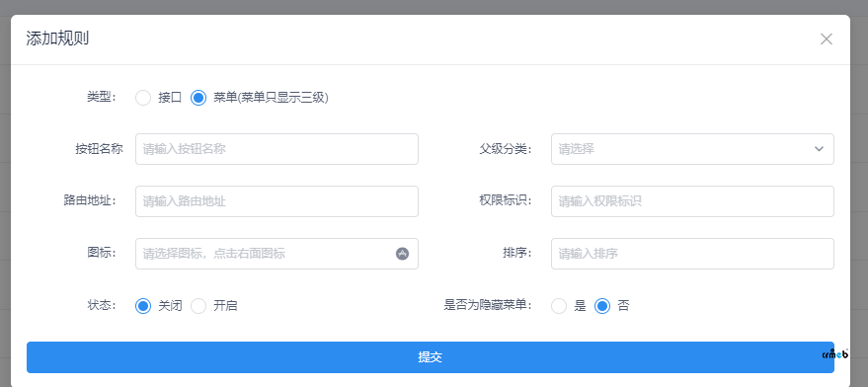Viewport: 868px width, 387px height.
Task: Click the dimmed backdrop above the dialog
Action: click(434, 7)
